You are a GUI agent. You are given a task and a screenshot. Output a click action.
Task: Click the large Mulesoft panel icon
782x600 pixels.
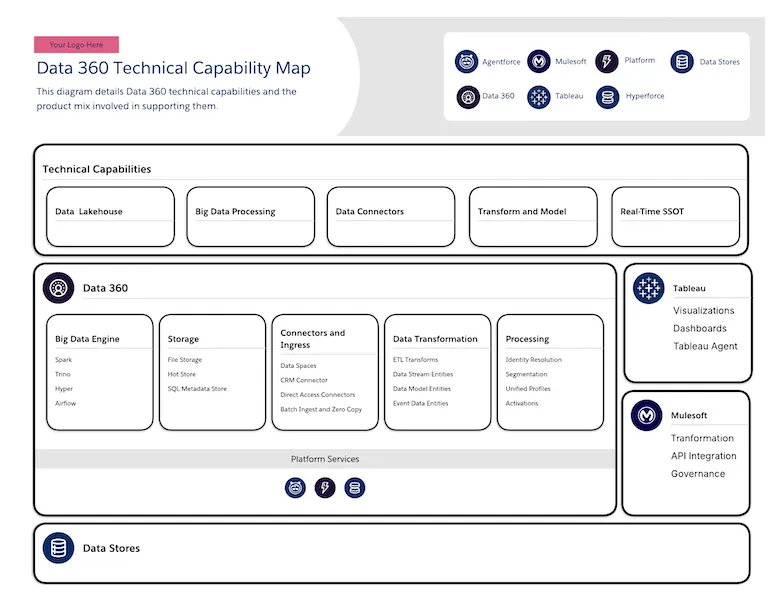point(646,415)
